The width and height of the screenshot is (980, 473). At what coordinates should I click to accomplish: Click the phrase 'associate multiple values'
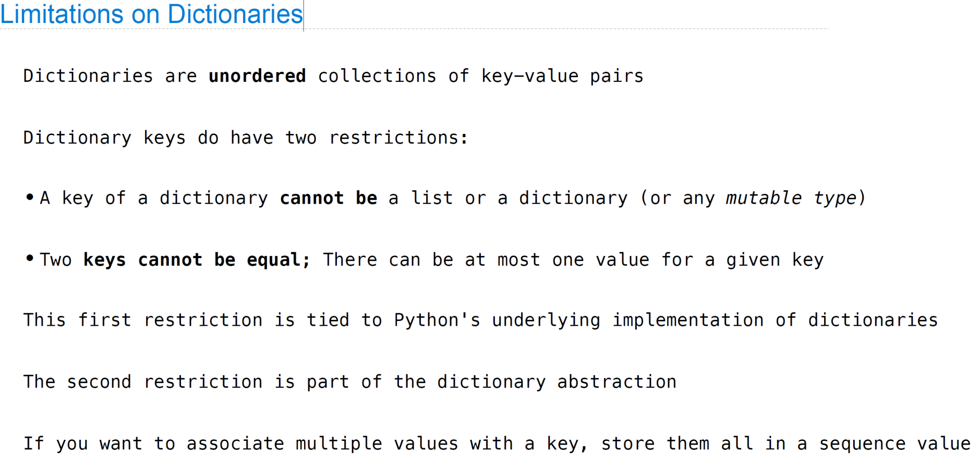pos(322,444)
